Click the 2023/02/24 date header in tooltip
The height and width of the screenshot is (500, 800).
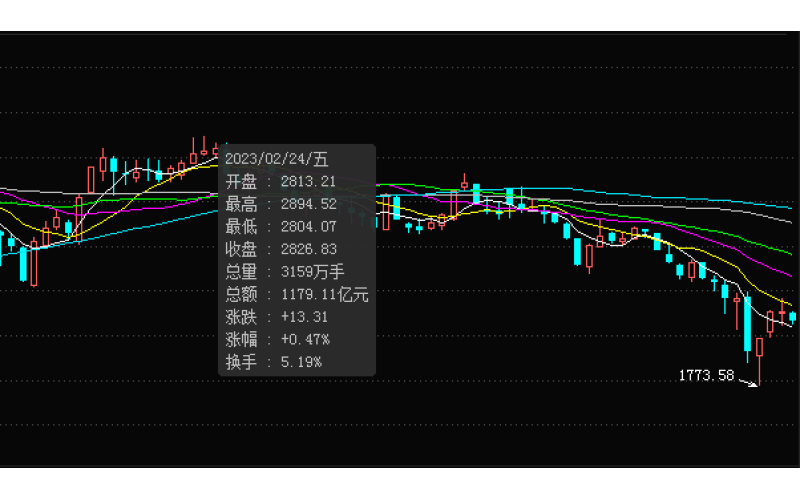(277, 158)
